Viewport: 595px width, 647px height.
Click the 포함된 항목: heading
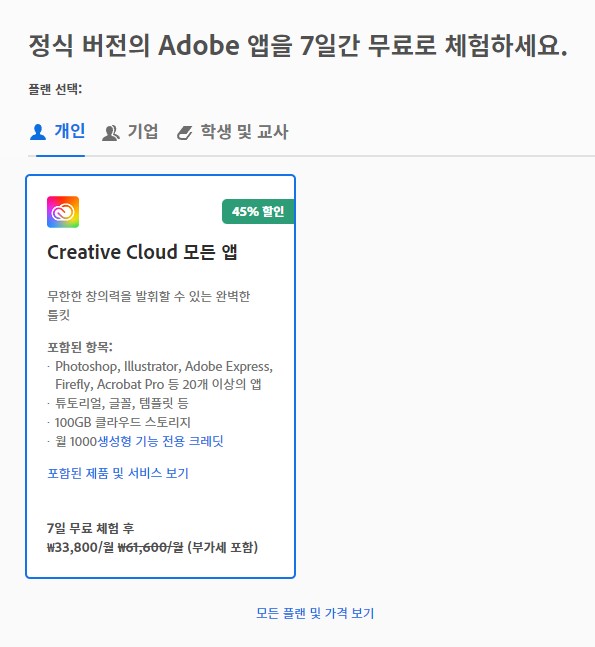tap(80, 347)
